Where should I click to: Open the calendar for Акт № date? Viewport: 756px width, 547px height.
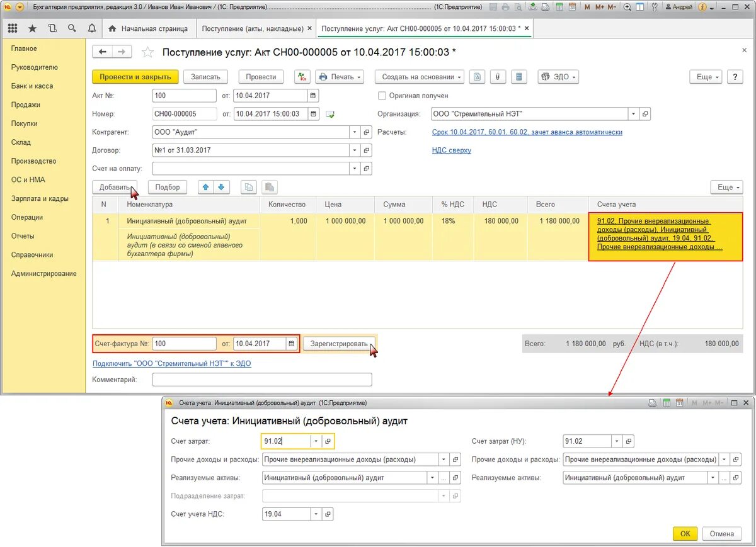coord(313,96)
